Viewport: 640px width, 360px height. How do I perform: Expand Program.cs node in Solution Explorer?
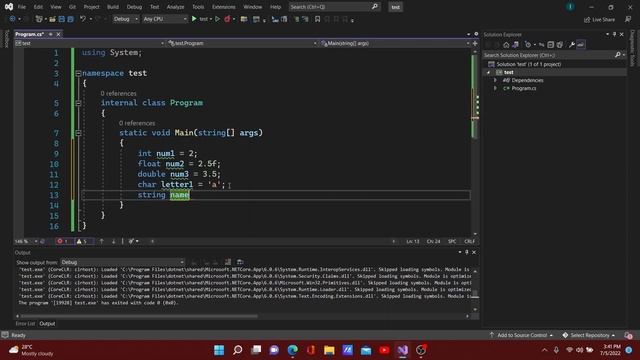pos(495,88)
